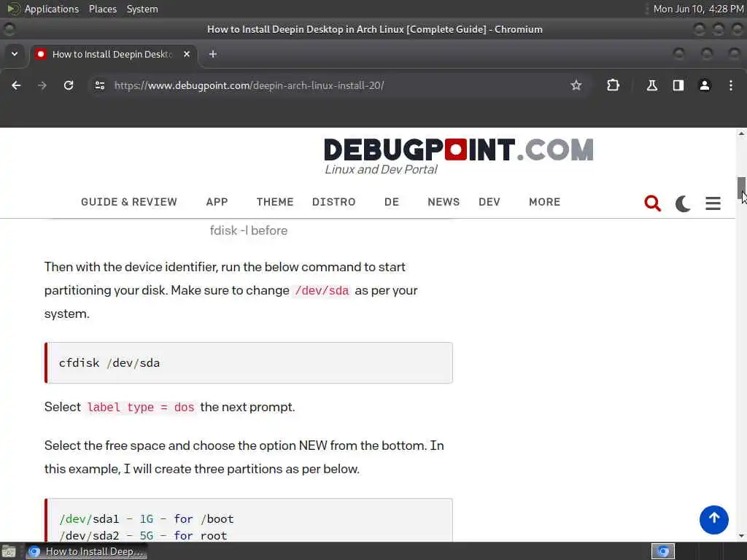Open the APP menu item

(x=217, y=202)
